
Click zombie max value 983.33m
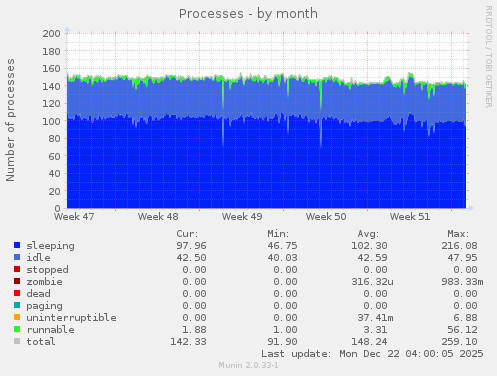[x=462, y=282]
